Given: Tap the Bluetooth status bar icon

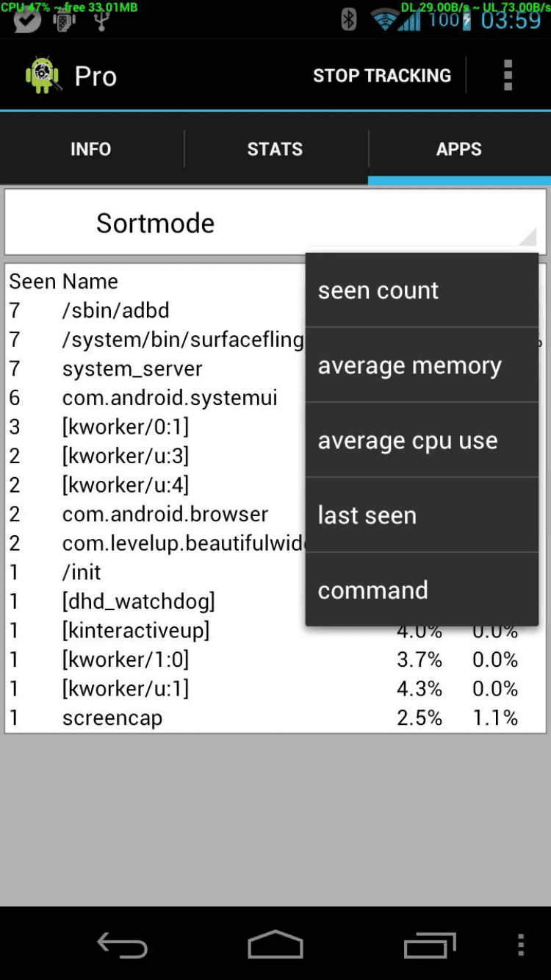Looking at the screenshot, I should coord(349,20).
